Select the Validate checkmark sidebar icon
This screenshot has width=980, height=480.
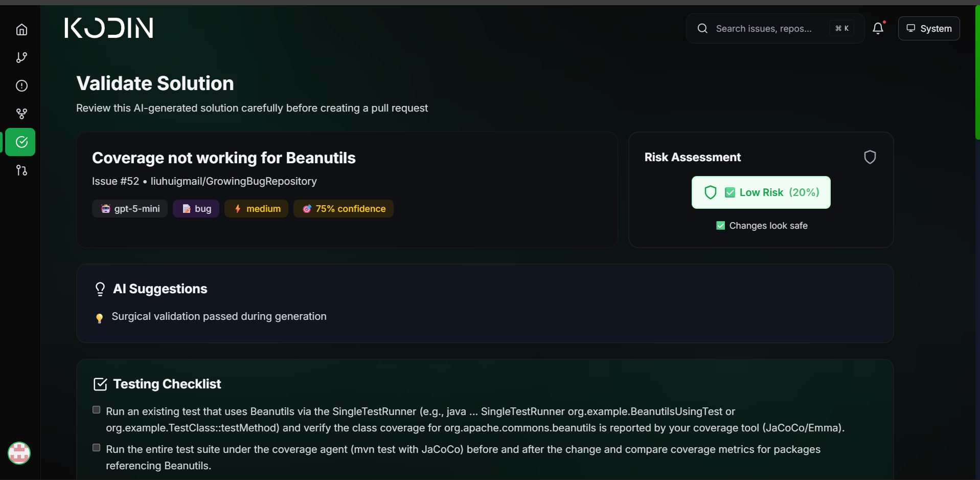coord(20,142)
